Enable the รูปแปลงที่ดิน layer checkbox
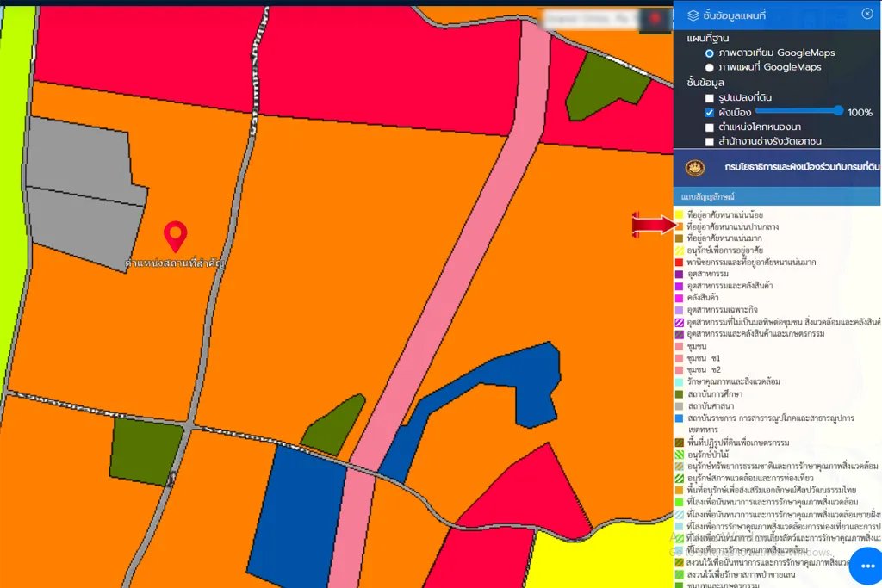This screenshot has height=588, width=882. click(710, 98)
